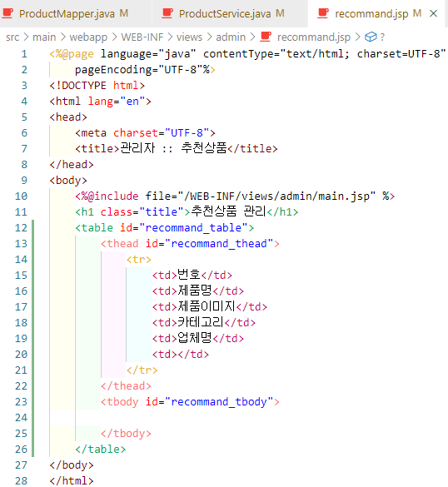Click the td cell text 제품이미지

[206, 306]
